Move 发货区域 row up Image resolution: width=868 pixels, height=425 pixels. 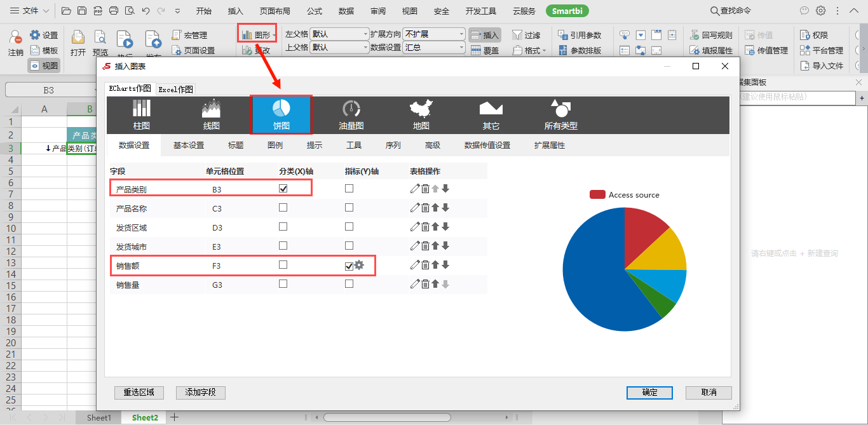(435, 226)
